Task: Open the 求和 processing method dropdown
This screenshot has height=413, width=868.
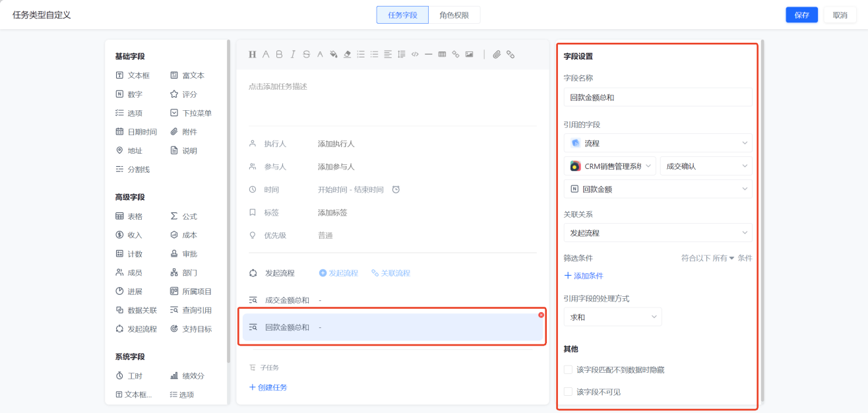Action: (x=613, y=317)
